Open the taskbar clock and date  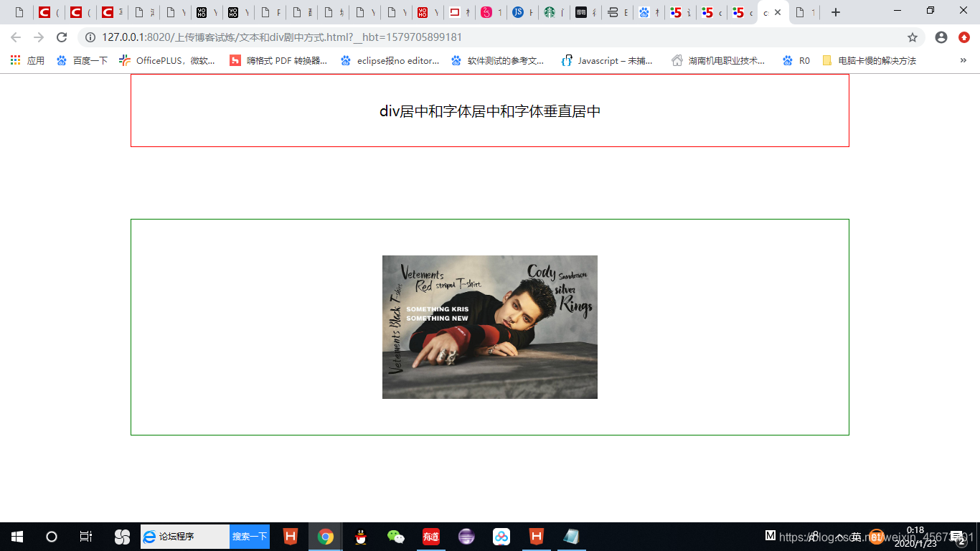[x=915, y=537]
